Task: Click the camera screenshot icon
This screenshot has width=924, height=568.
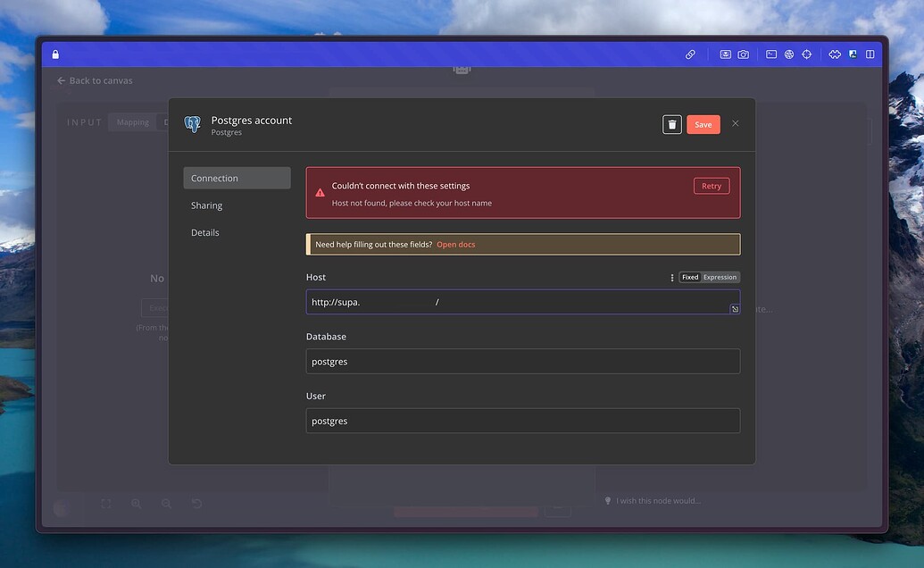Action: pyautogui.click(x=743, y=54)
